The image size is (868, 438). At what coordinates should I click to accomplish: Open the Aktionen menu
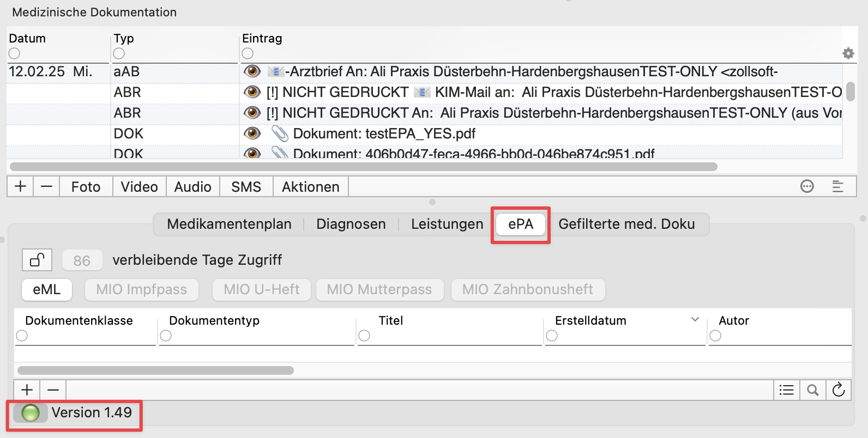311,187
